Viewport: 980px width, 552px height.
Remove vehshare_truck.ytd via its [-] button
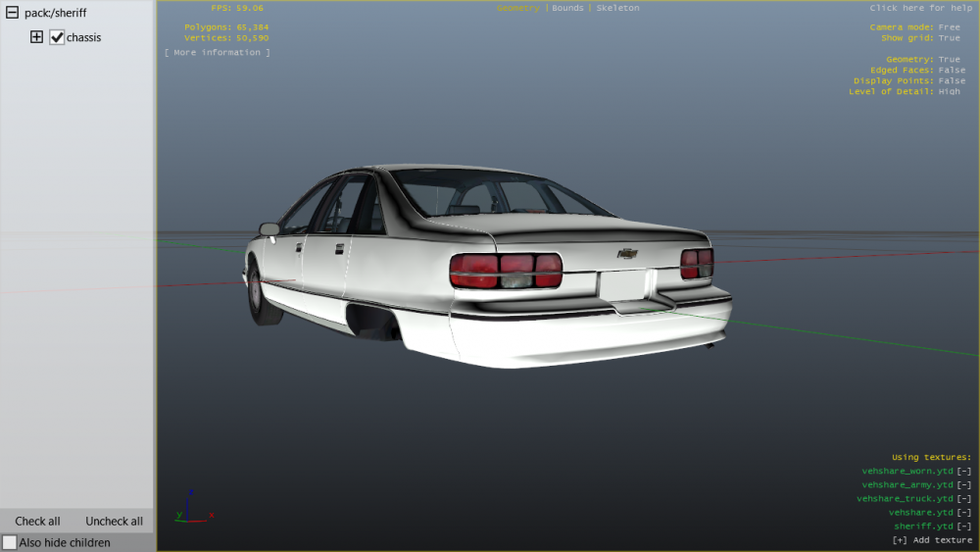click(x=963, y=499)
